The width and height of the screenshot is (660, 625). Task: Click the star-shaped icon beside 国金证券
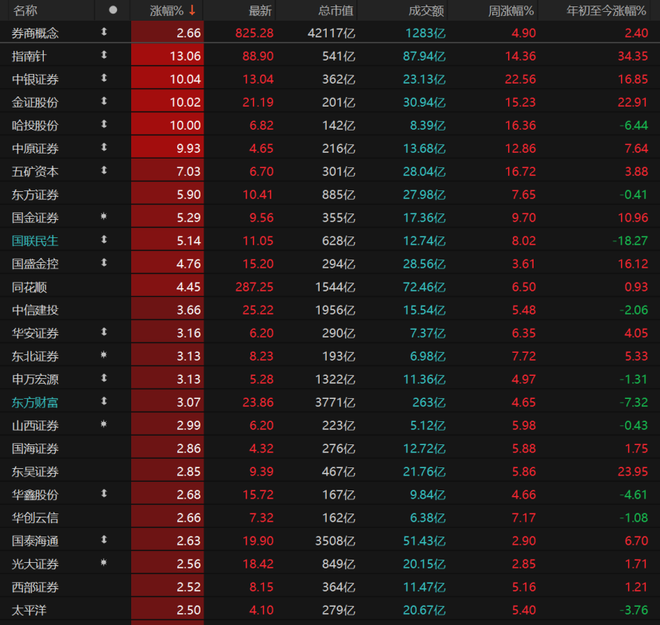pos(104,216)
